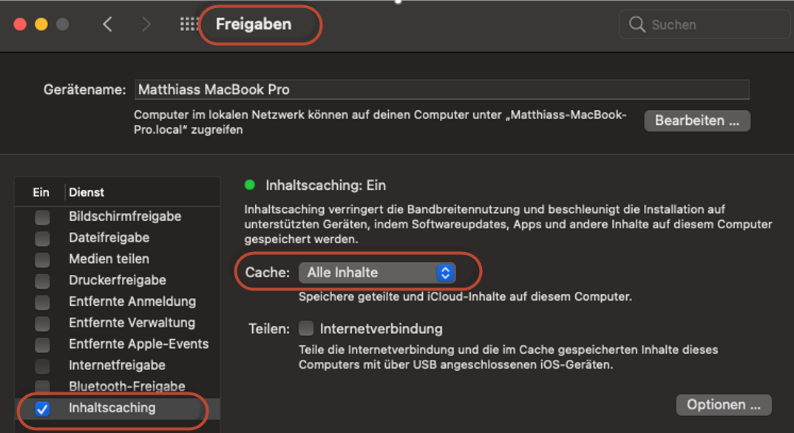This screenshot has height=433, width=794.
Task: Show all preferences grid icon
Action: [x=189, y=25]
